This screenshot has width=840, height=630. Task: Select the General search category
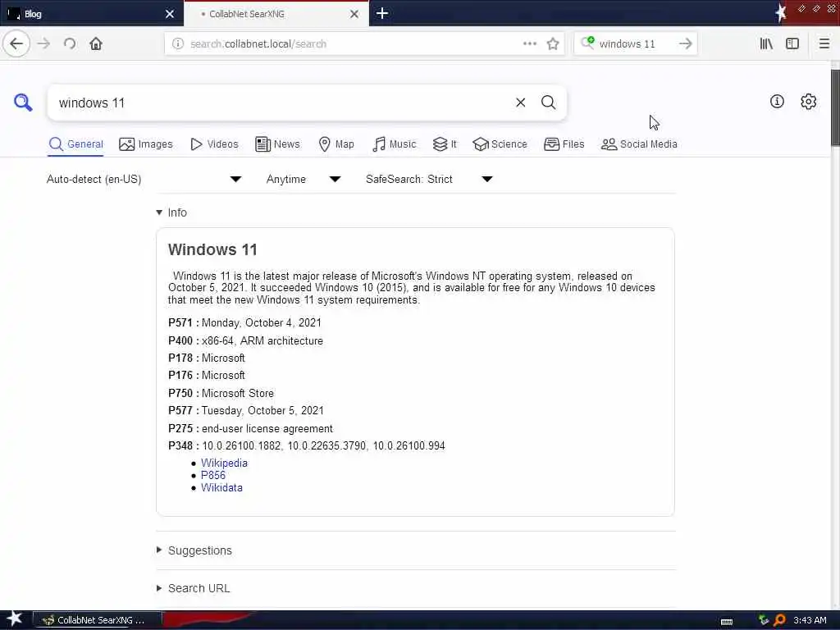pyautogui.click(x=75, y=144)
